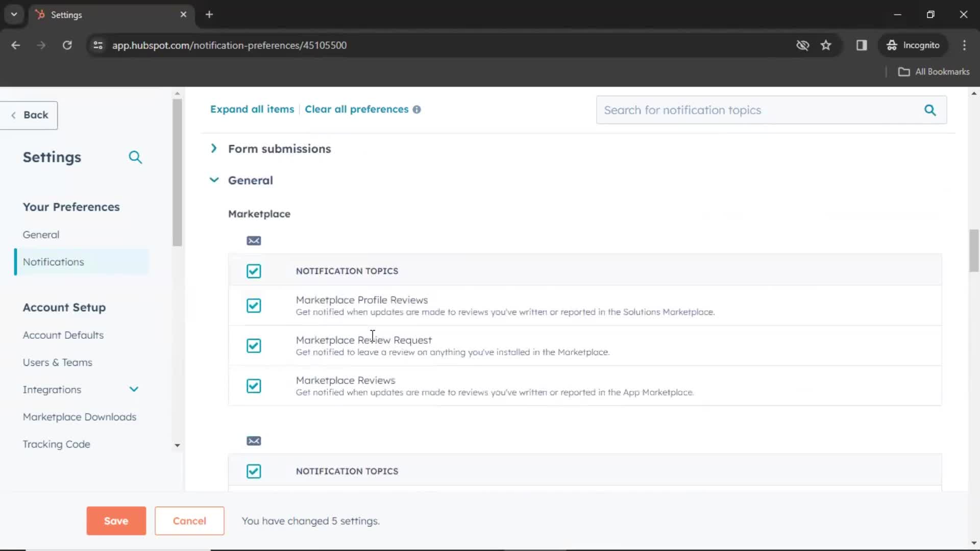Uncheck Marketplace Reviews checkbox
The height and width of the screenshot is (551, 980).
point(254,386)
